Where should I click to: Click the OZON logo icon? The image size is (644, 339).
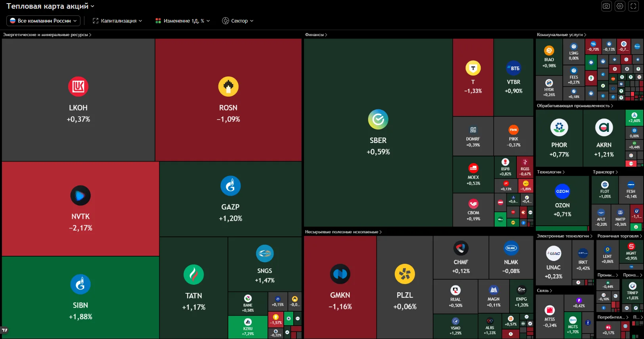click(x=562, y=191)
